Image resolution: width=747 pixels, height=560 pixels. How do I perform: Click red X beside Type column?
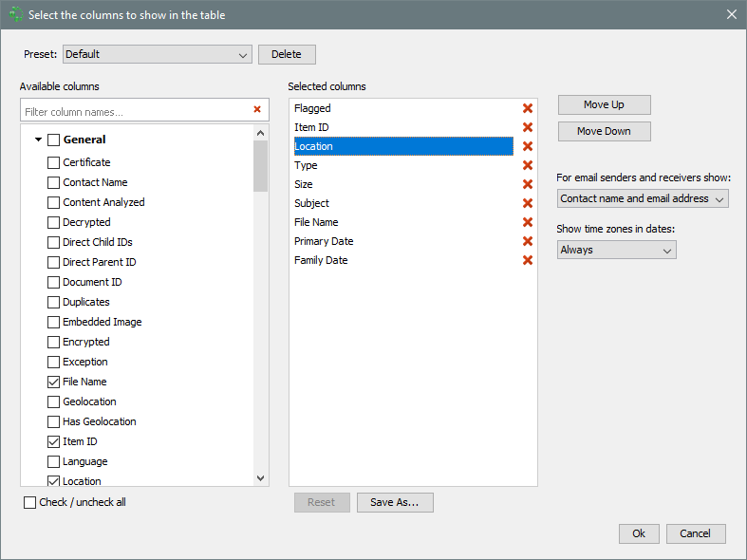[528, 165]
